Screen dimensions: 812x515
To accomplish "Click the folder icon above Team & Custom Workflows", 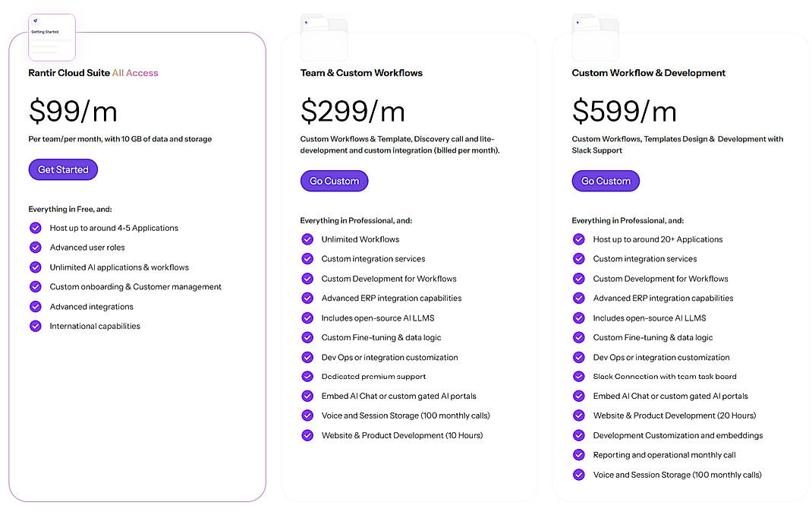I will coord(323,36).
